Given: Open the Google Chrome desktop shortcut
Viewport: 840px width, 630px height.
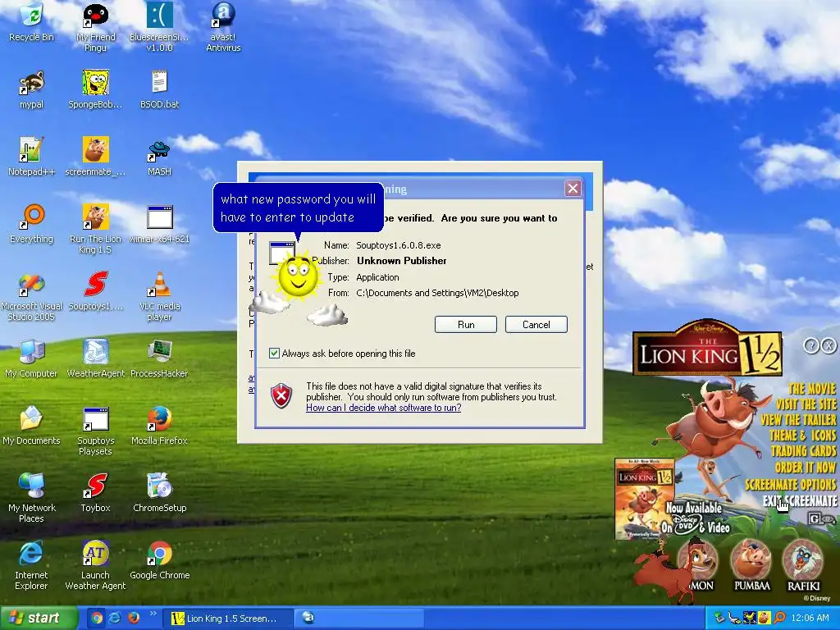Looking at the screenshot, I should click(159, 560).
